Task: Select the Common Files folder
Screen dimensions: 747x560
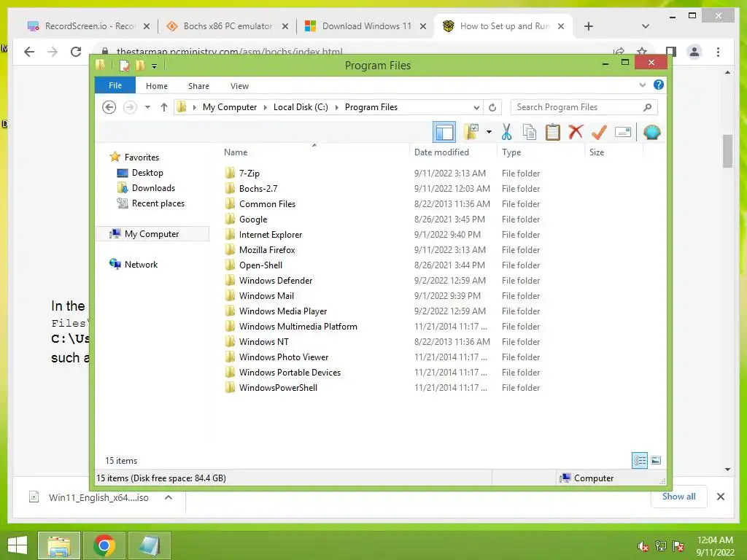Action: (x=267, y=204)
